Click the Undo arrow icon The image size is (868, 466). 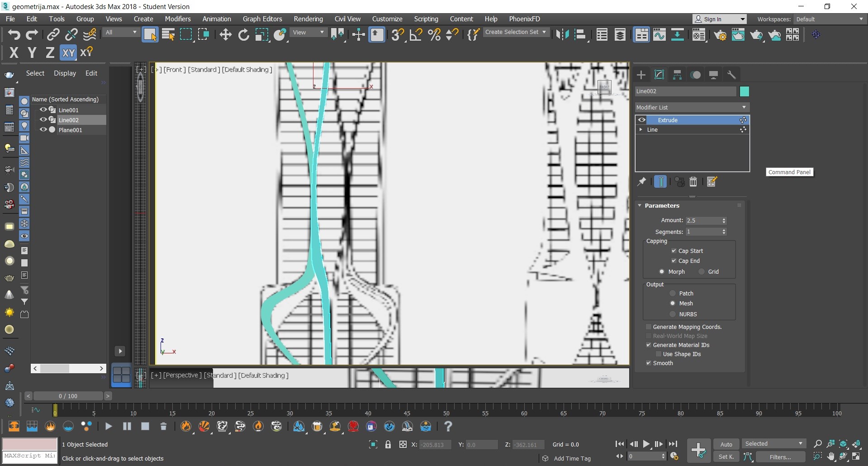point(14,35)
